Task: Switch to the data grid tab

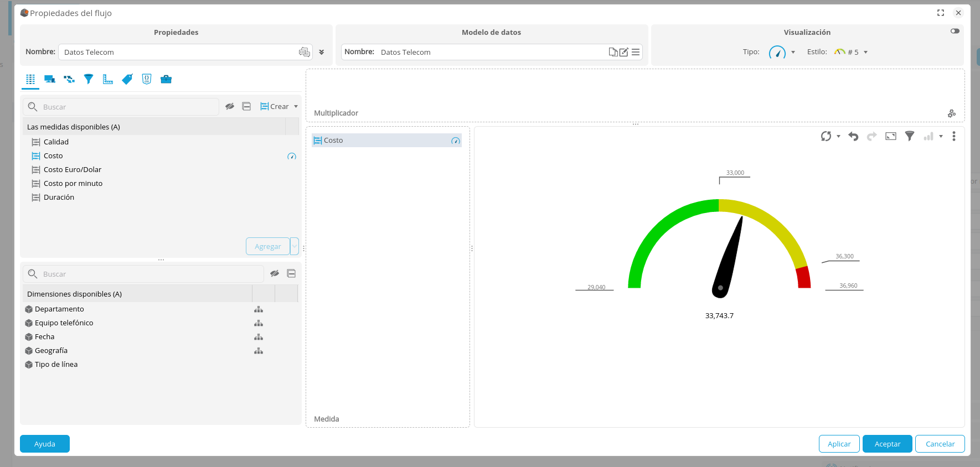Action: tap(30, 79)
